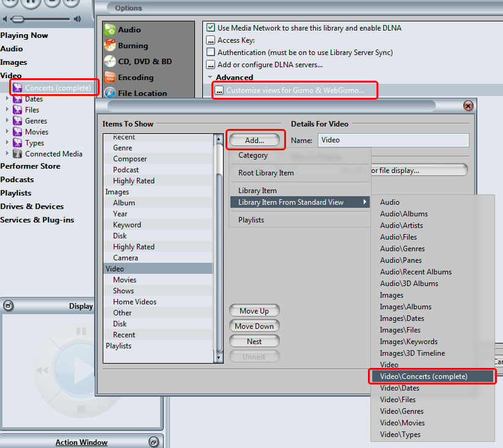Open Customize views for Gizmo ellipsis icon
Viewport: 503px width, 448px height.
click(219, 90)
